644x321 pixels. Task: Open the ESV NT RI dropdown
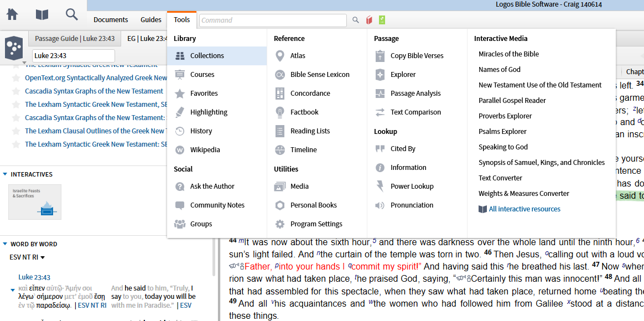pyautogui.click(x=27, y=257)
